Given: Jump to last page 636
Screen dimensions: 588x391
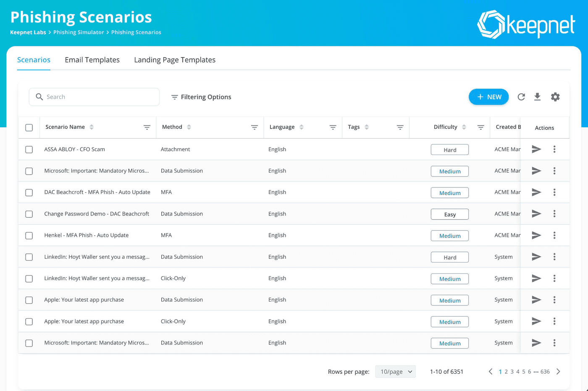Looking at the screenshot, I should (545, 372).
